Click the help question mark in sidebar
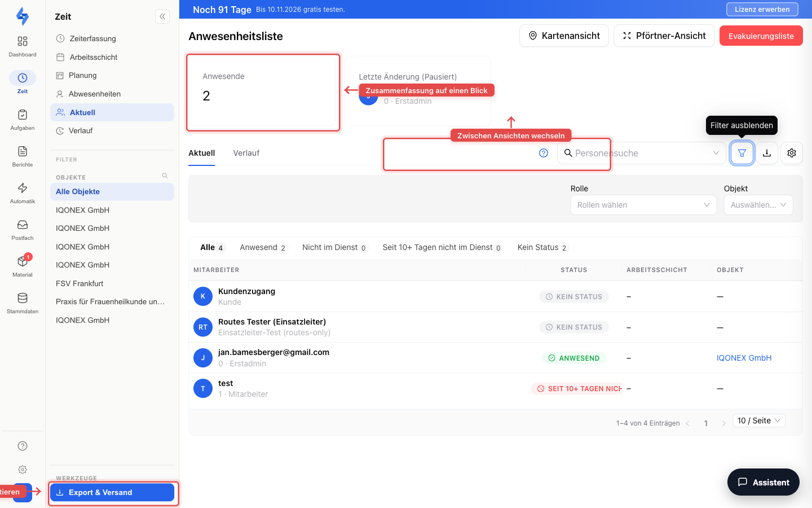Screen dimensions: 812x508 click(23, 446)
